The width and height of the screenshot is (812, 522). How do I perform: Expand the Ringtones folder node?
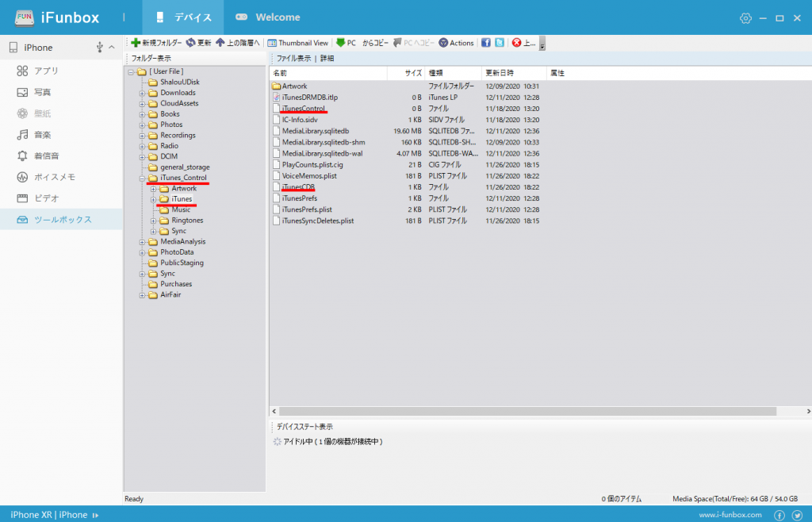pos(153,221)
